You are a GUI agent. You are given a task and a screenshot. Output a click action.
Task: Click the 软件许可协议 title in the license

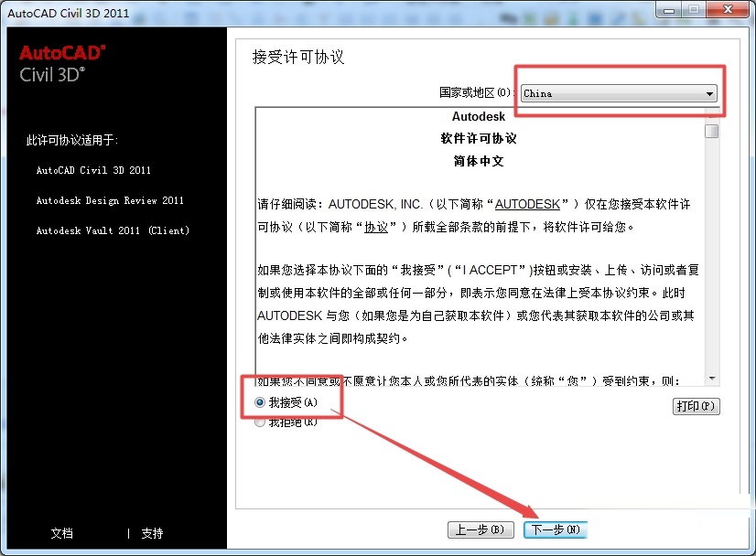pyautogui.click(x=479, y=139)
